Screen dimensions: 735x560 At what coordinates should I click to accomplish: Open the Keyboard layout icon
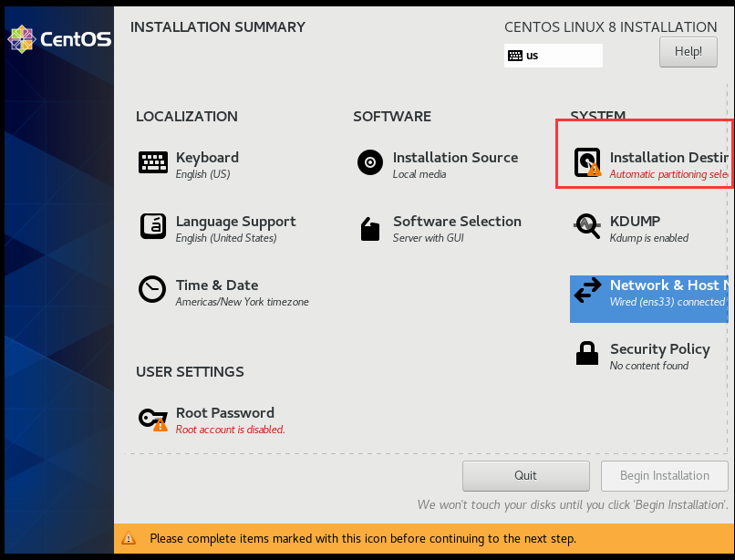[x=153, y=162]
